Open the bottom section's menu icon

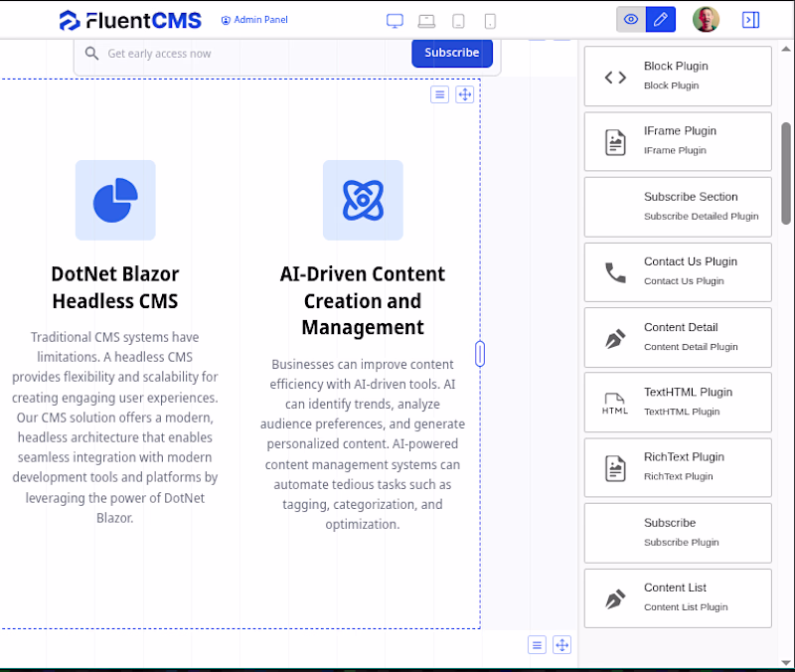537,645
